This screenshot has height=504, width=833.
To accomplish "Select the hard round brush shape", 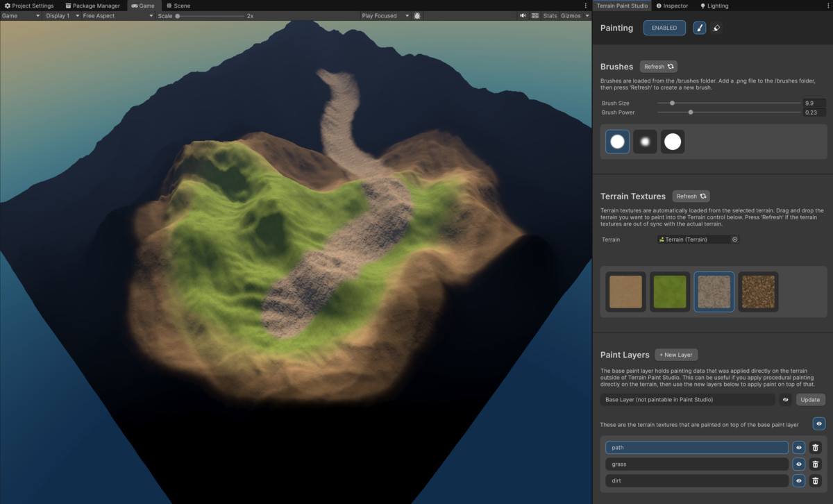I will 616,141.
